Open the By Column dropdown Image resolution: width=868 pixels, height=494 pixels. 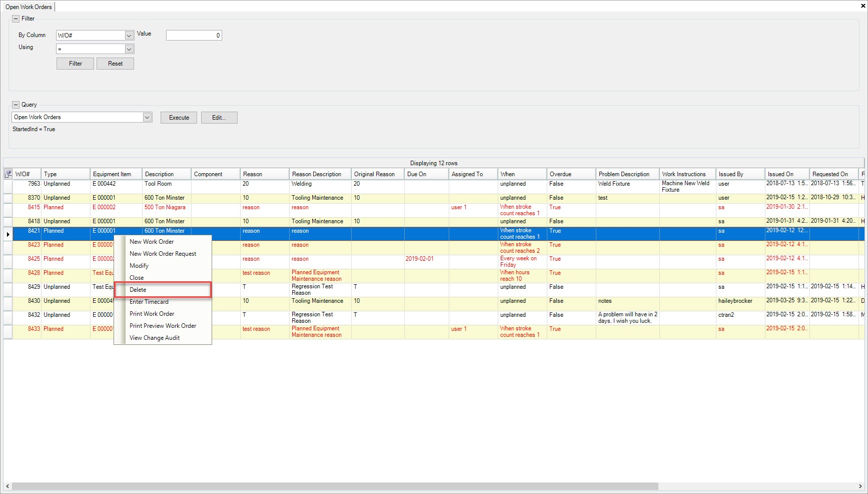click(x=129, y=36)
